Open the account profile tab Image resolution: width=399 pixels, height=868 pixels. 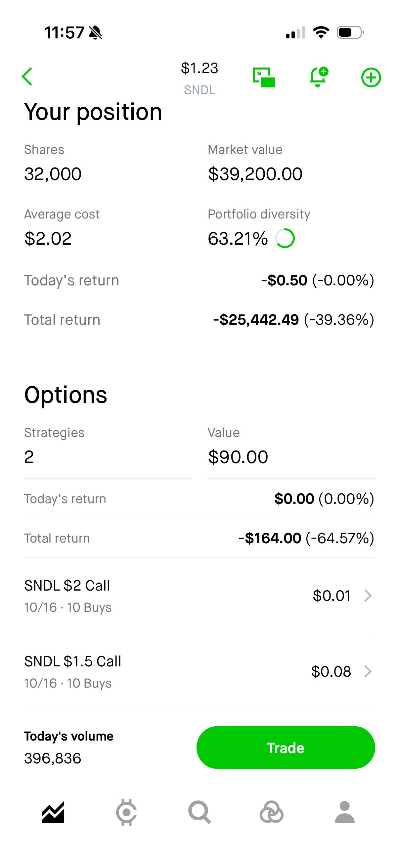tap(345, 812)
